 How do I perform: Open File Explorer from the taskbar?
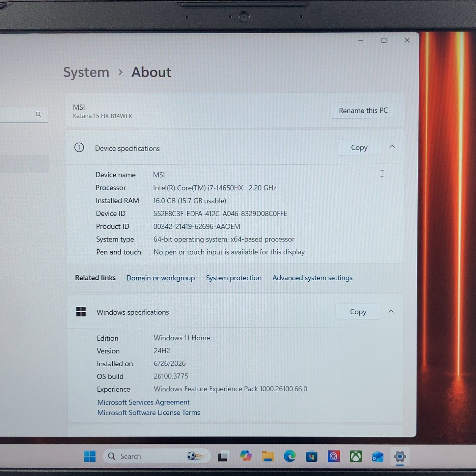coord(268,456)
